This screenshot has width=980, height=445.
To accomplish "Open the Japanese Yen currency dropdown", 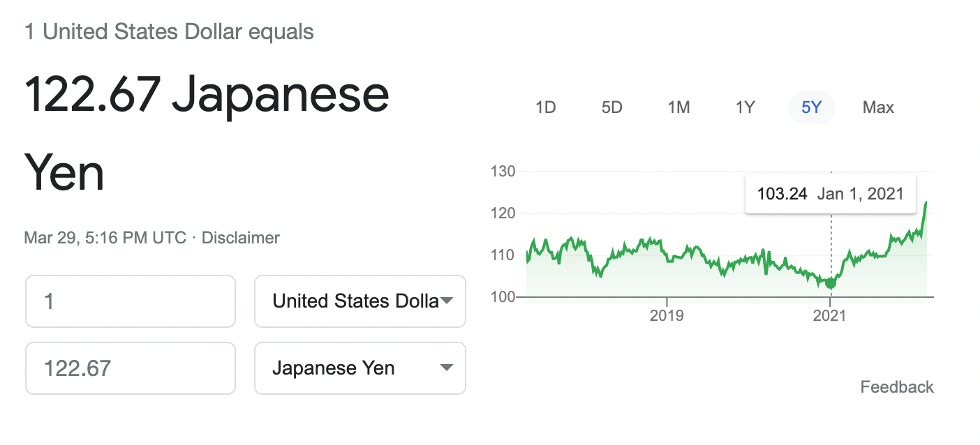I will tap(360, 368).
